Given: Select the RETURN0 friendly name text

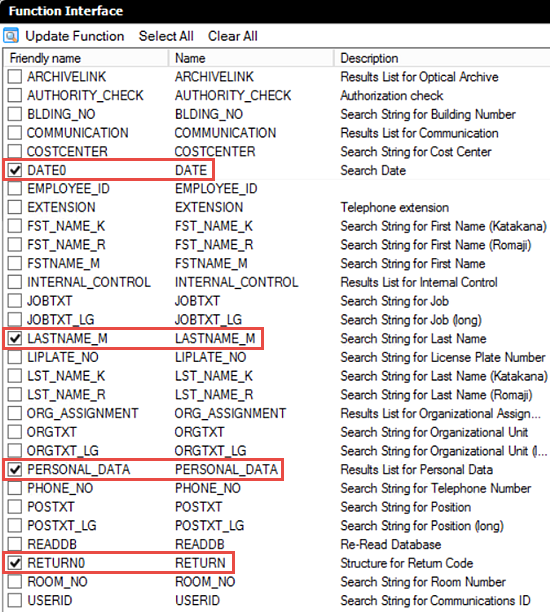Looking at the screenshot, I should (x=56, y=563).
